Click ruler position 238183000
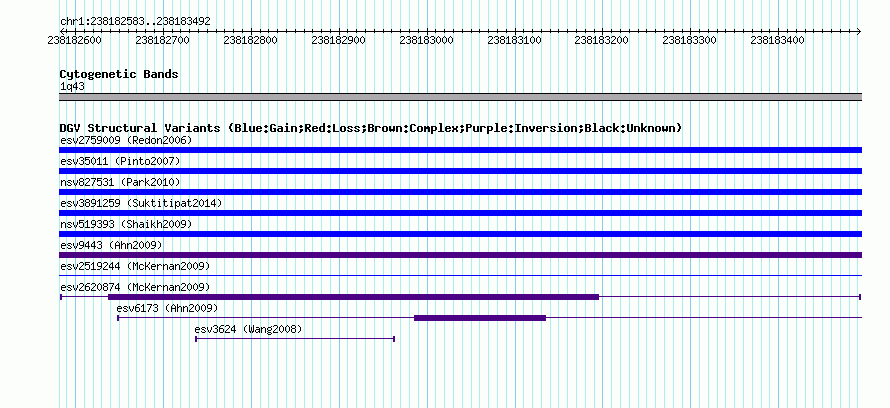Image resolution: width=890 pixels, height=408 pixels. [426, 40]
